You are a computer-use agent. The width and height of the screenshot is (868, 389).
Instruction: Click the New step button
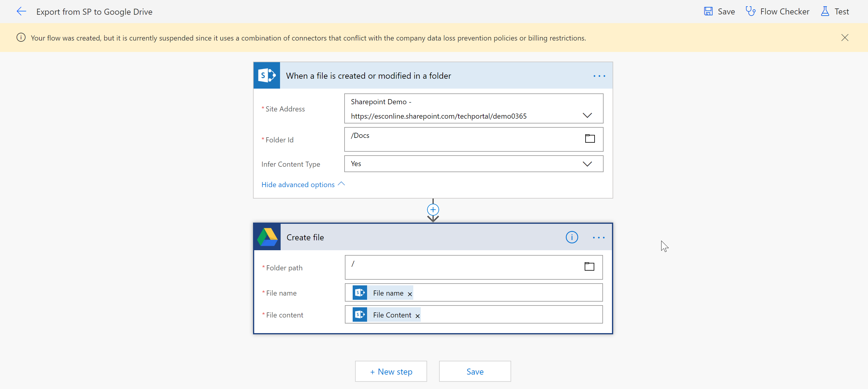pos(391,372)
